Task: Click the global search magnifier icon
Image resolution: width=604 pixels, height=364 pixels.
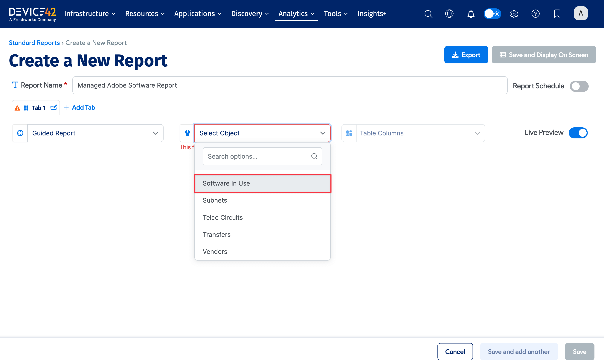Action: (x=428, y=14)
